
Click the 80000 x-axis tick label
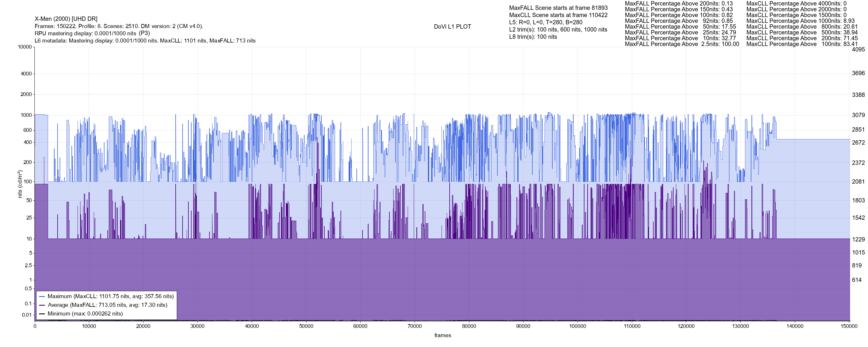pos(469,326)
